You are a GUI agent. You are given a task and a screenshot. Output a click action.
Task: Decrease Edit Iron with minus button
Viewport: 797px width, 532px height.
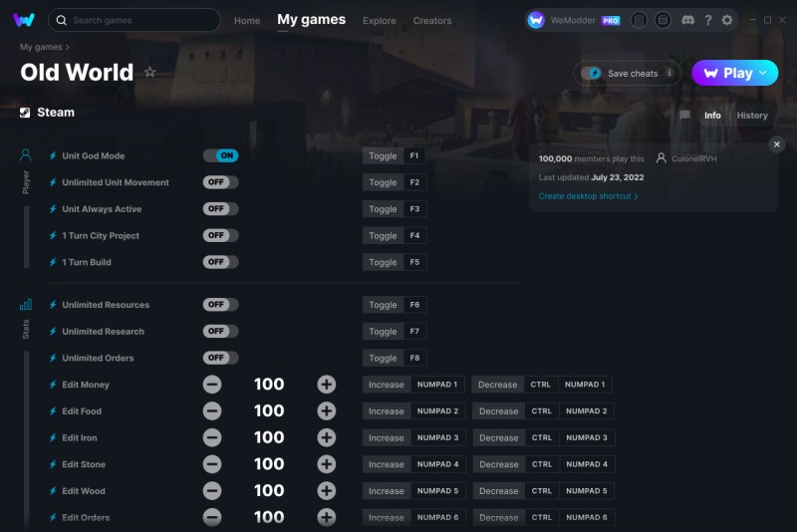coord(212,437)
